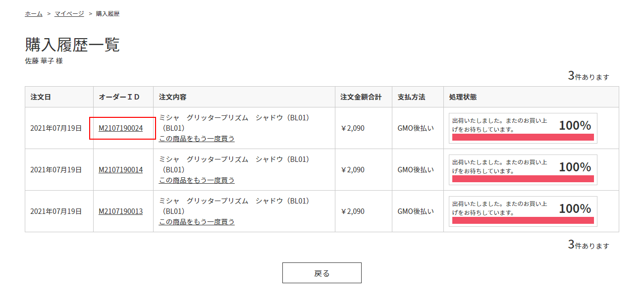Viewport: 644px width, 307px height.
Task: Click the 注文日 column header
Action: tap(41, 97)
